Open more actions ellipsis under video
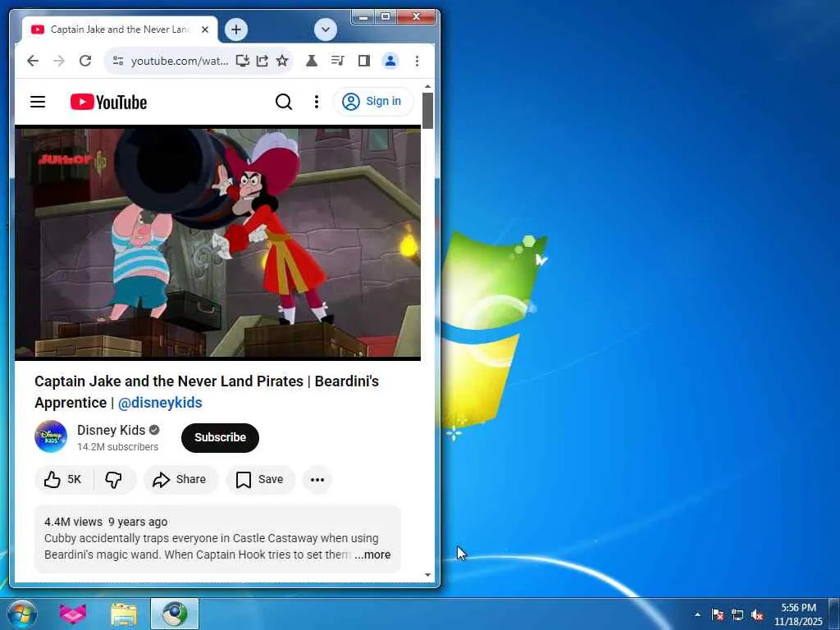Image resolution: width=840 pixels, height=630 pixels. tap(317, 479)
